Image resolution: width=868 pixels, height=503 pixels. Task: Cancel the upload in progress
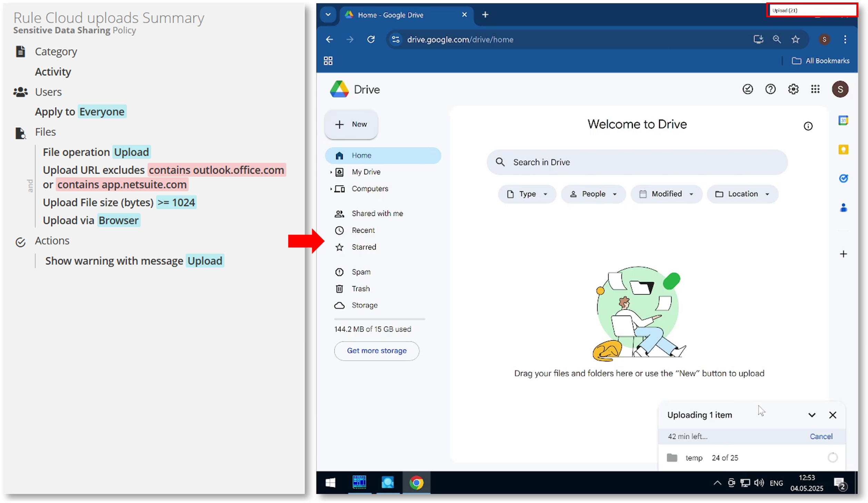click(x=821, y=436)
